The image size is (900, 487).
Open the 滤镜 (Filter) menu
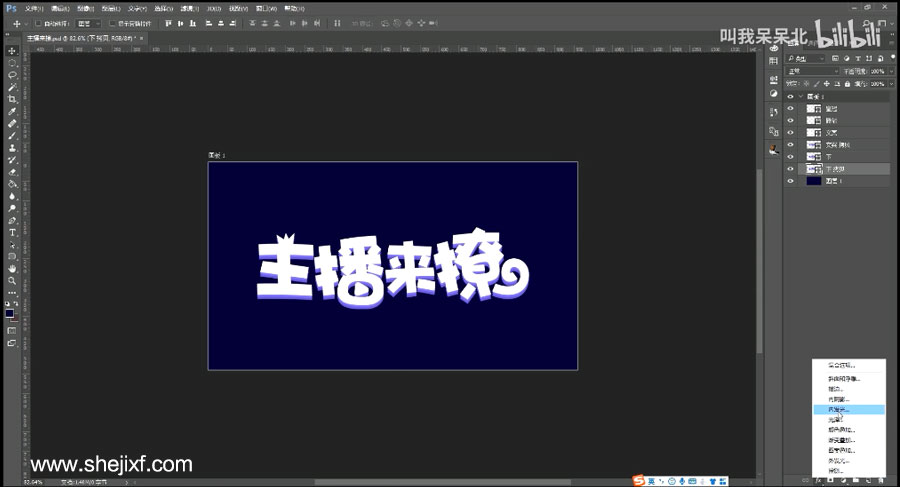(x=189, y=9)
